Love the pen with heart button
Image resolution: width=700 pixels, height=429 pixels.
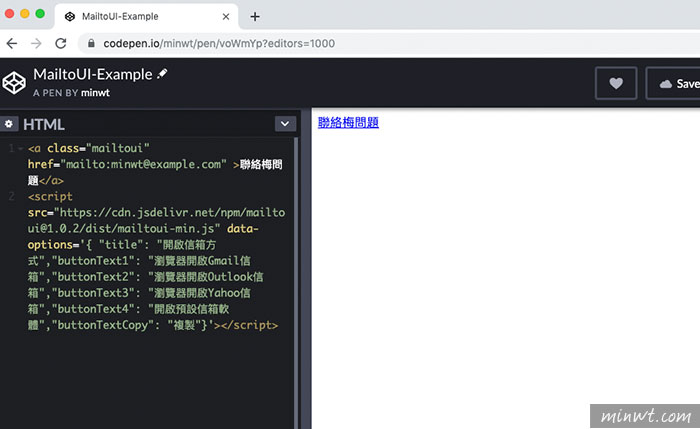click(x=616, y=83)
